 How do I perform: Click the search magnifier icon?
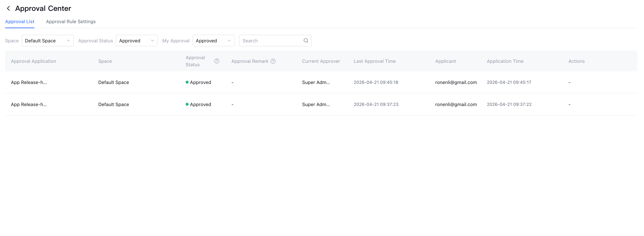coord(306,41)
